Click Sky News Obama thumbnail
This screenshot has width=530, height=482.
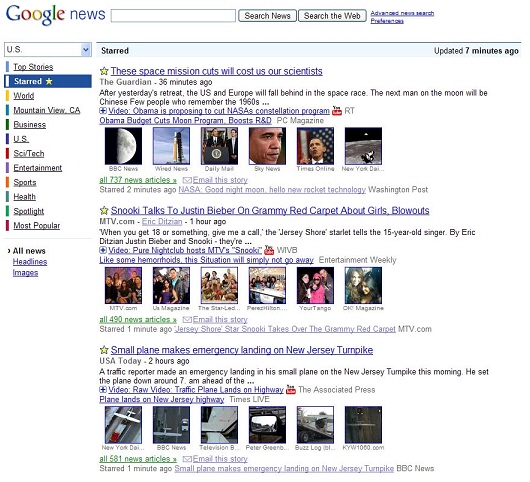pos(267,146)
